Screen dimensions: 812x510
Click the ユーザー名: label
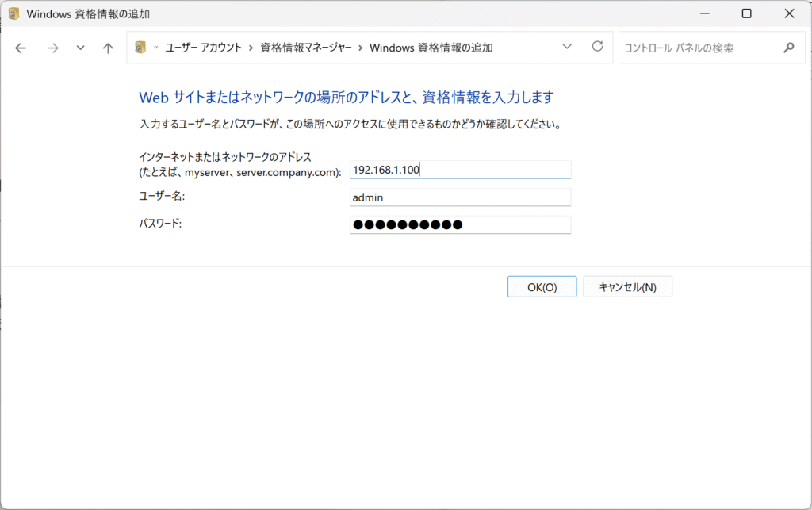162,196
